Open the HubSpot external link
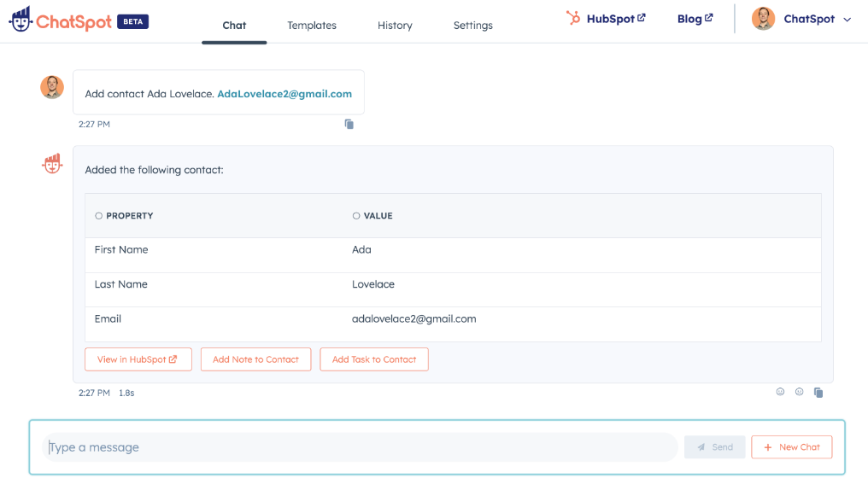This screenshot has height=490, width=868. pos(616,19)
